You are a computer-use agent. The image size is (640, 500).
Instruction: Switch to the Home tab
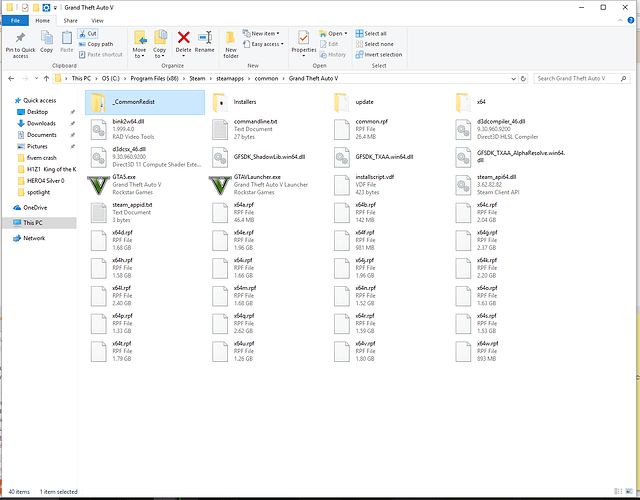(42, 20)
